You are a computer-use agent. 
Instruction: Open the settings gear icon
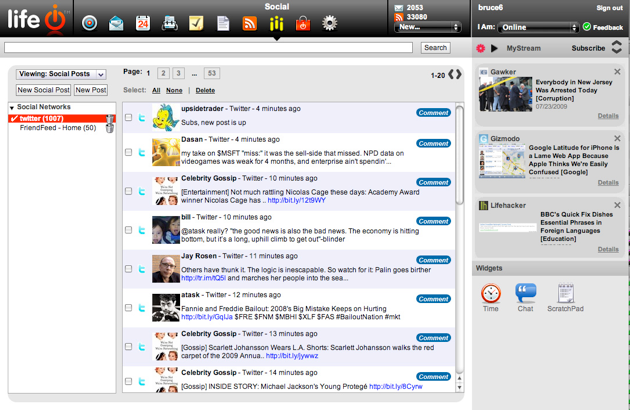(329, 22)
